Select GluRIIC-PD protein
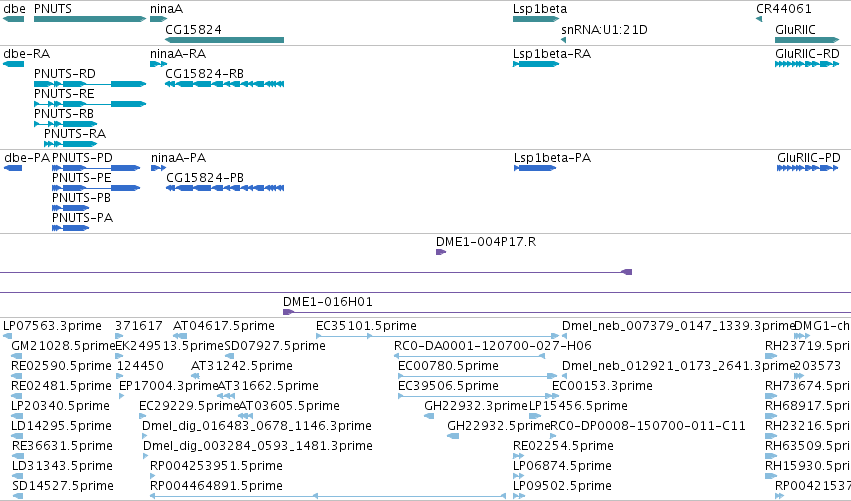851x501 pixels. coord(809,158)
